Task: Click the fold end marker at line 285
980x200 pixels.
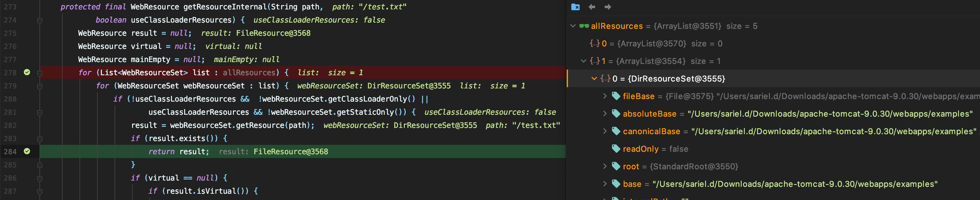Action: (39, 165)
